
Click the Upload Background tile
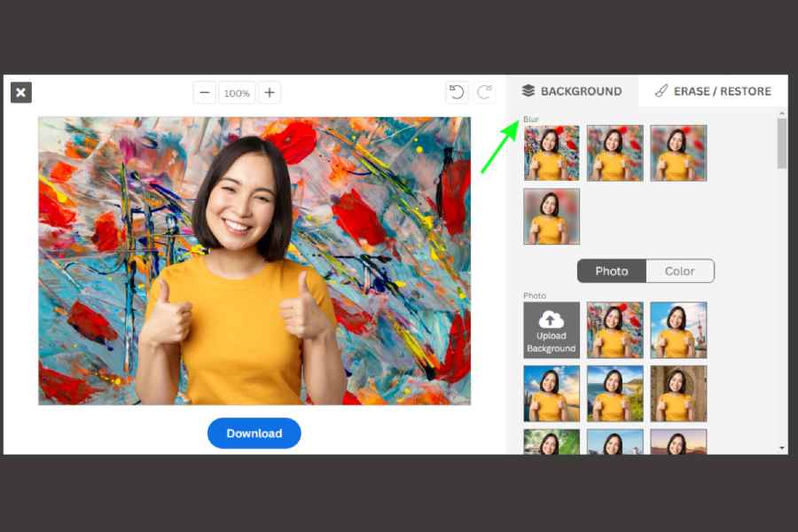tap(552, 330)
